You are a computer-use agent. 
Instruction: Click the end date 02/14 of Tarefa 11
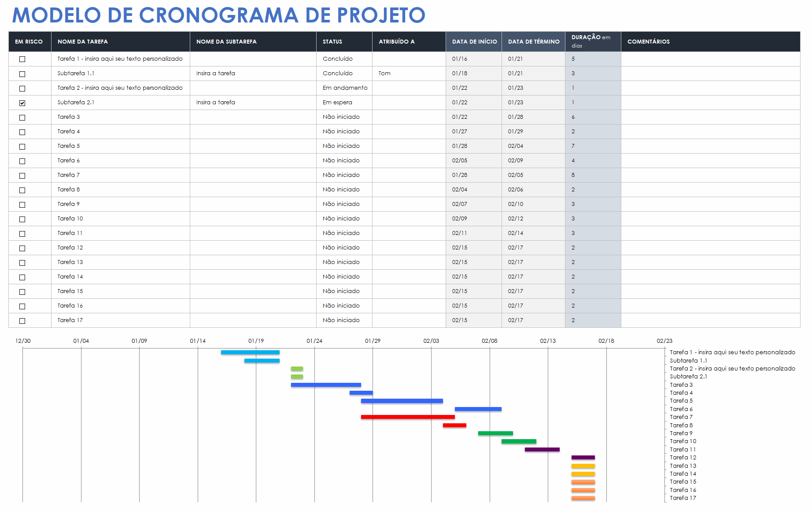[x=534, y=233]
